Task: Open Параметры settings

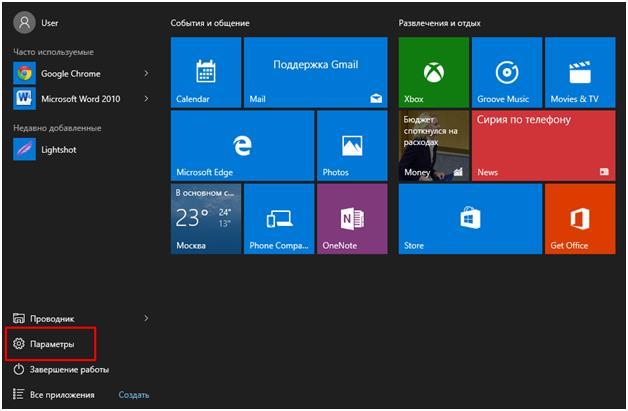Action: coord(44,344)
